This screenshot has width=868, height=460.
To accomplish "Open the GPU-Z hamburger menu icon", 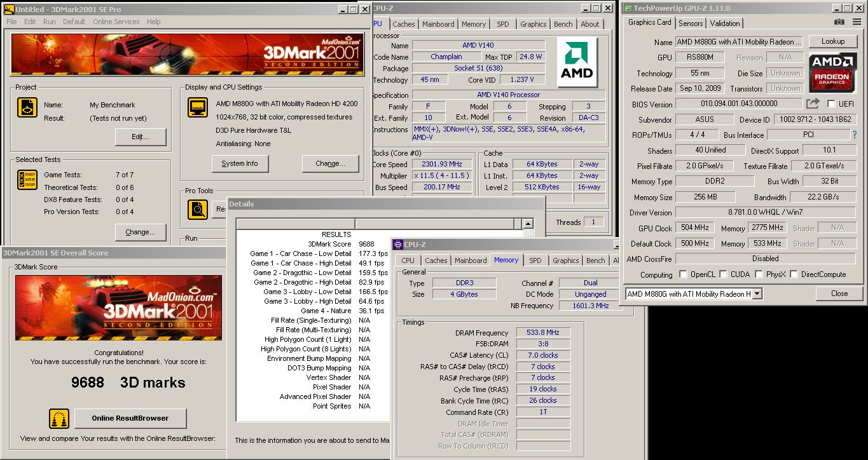I will pyautogui.click(x=856, y=22).
